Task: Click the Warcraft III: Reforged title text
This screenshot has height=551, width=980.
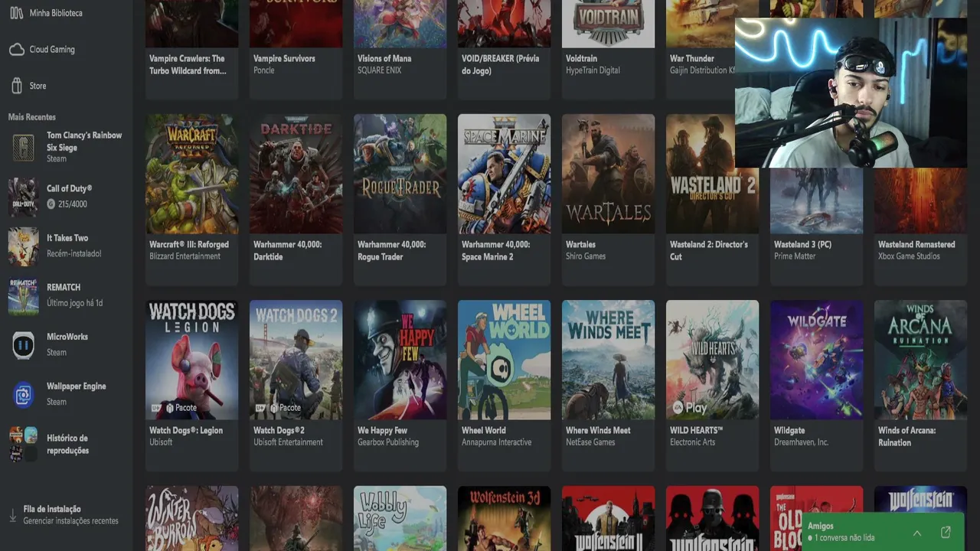Action: click(189, 244)
